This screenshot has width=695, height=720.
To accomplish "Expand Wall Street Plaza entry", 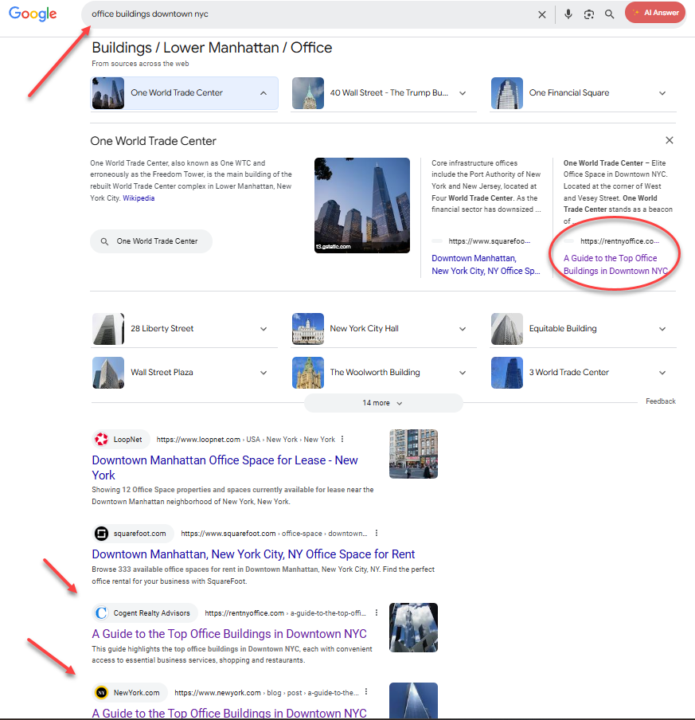I will [263, 372].
